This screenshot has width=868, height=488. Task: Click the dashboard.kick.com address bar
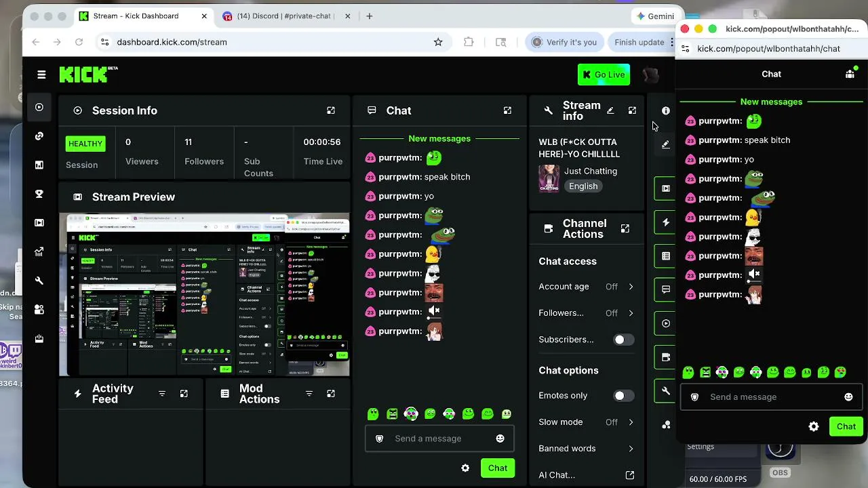[271, 42]
